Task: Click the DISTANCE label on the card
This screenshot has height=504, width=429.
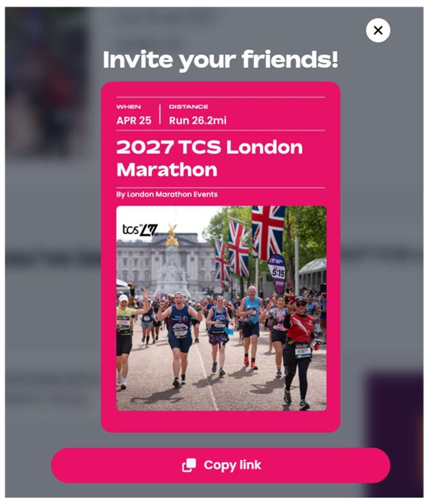Action: pos(188,107)
